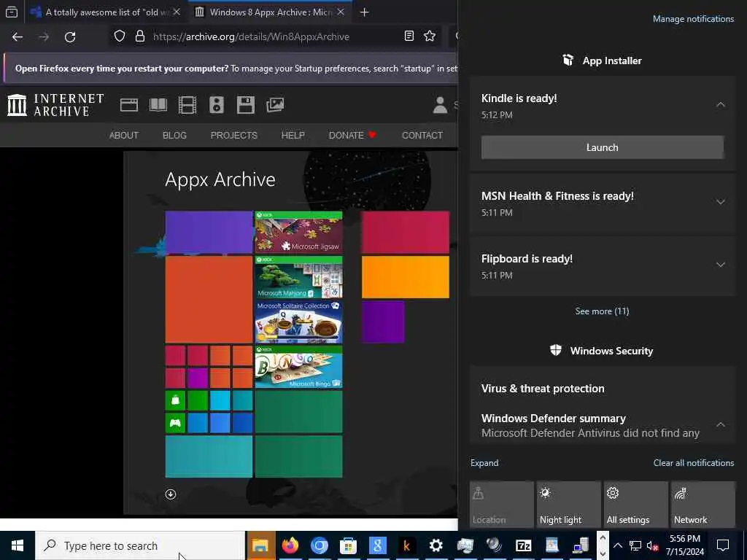747x560 pixels.
Task: Expand the Flipboard is ready notification
Action: (x=721, y=265)
